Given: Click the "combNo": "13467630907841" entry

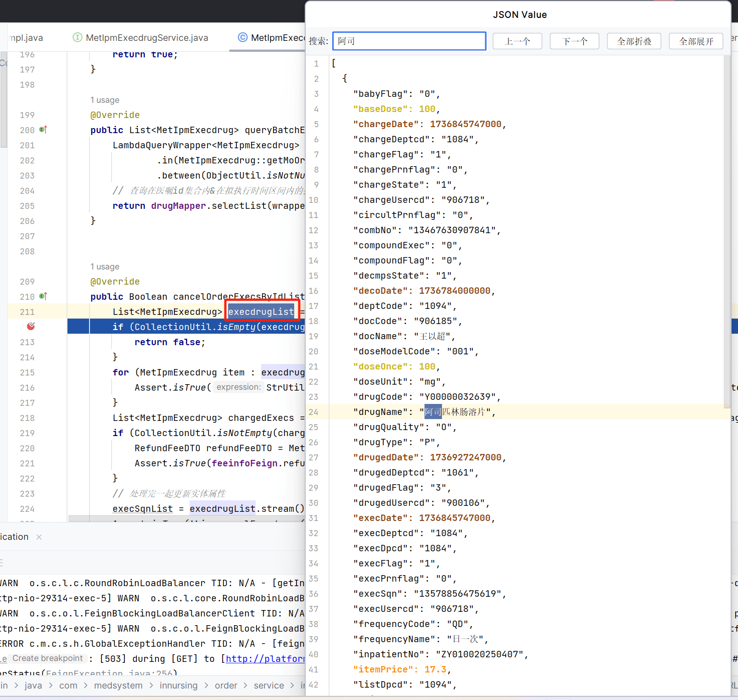Looking at the screenshot, I should tap(427, 230).
